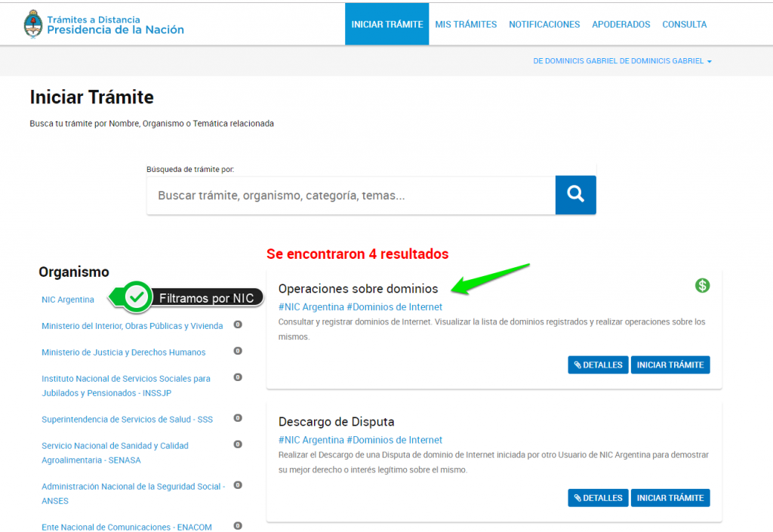The width and height of the screenshot is (773, 532).
Task: Select the INSSJP organism filter link
Action: coord(126,386)
